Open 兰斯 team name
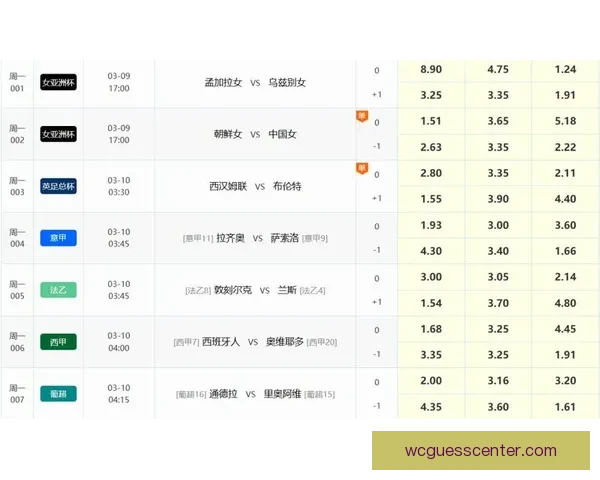Viewport: 600px width, 480px height. pos(287,290)
